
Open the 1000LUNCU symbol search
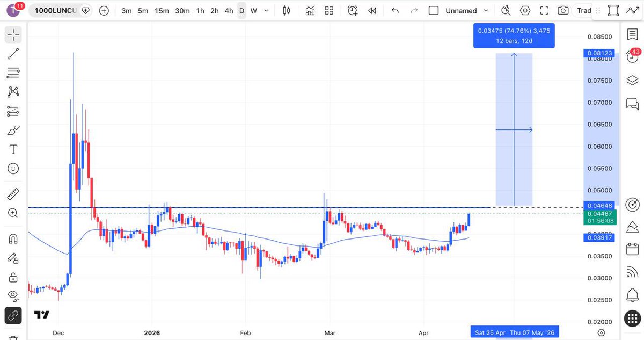60,10
